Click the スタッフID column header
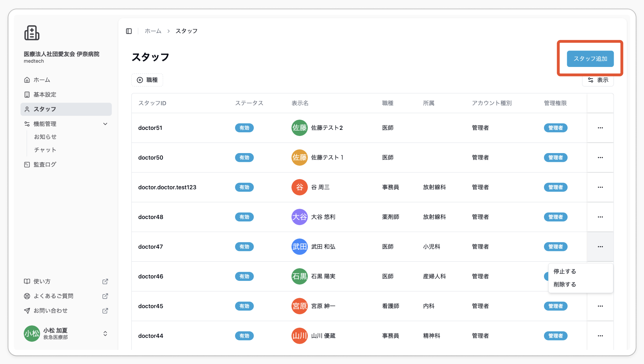Viewport: 644px width, 364px height. (x=152, y=103)
